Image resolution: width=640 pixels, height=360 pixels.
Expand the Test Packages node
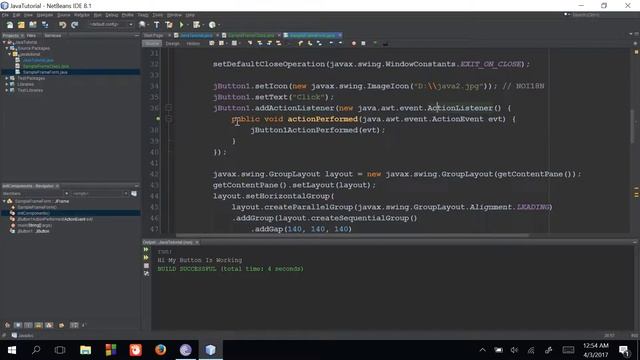click(x=7, y=78)
